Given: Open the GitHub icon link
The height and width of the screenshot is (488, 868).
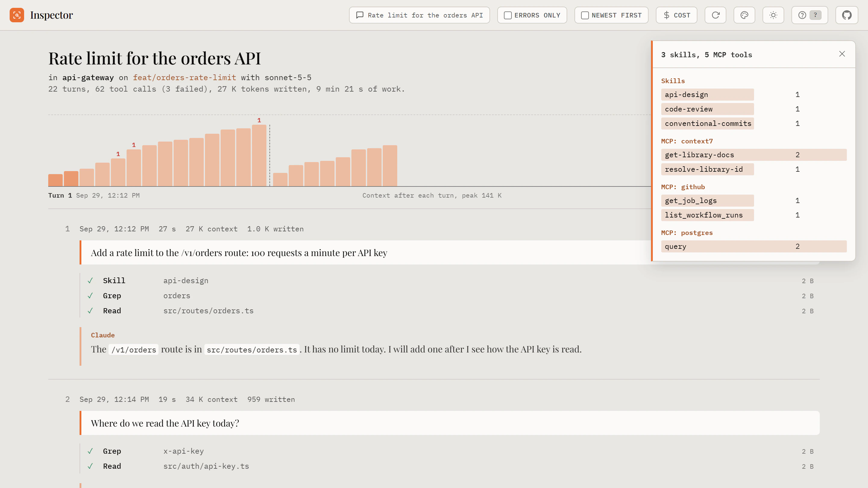Looking at the screenshot, I should pos(846,15).
